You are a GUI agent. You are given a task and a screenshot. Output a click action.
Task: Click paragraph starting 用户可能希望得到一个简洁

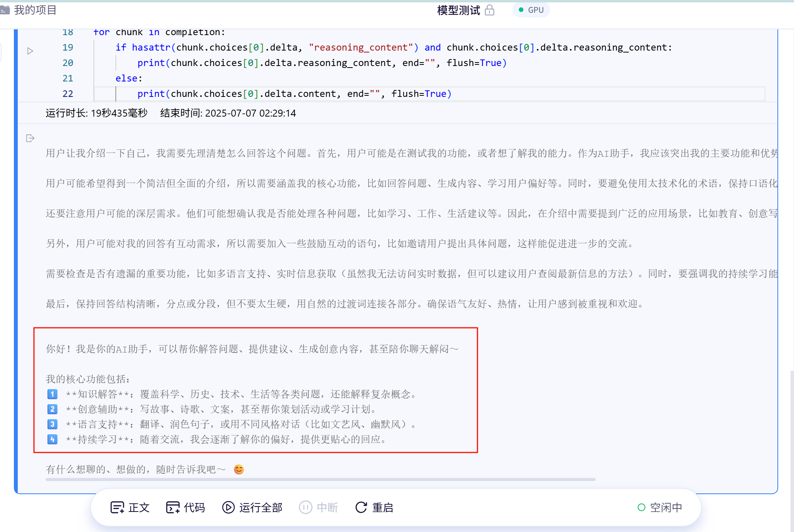[411, 183]
